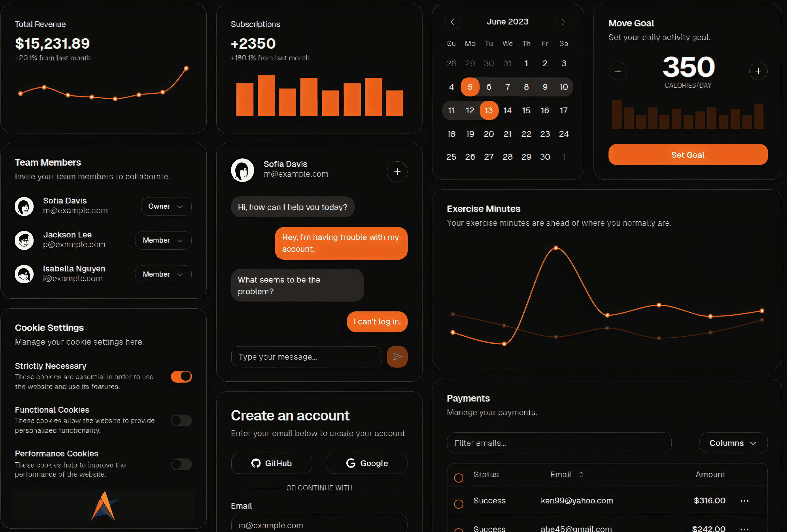
Task: Open Jackson Lee's Member role dropdown
Action: (163, 240)
